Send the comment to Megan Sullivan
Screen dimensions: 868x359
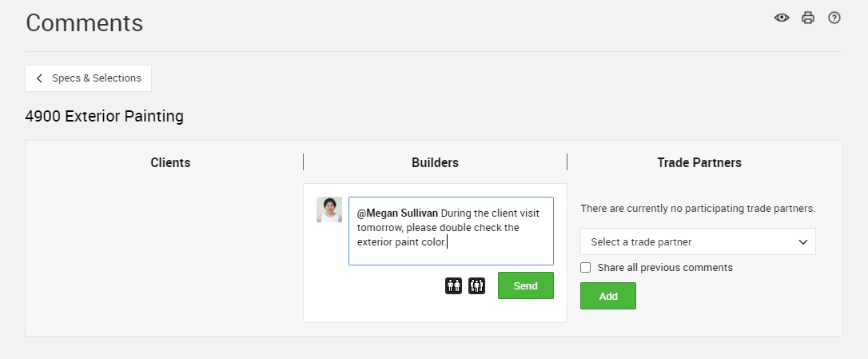point(525,286)
